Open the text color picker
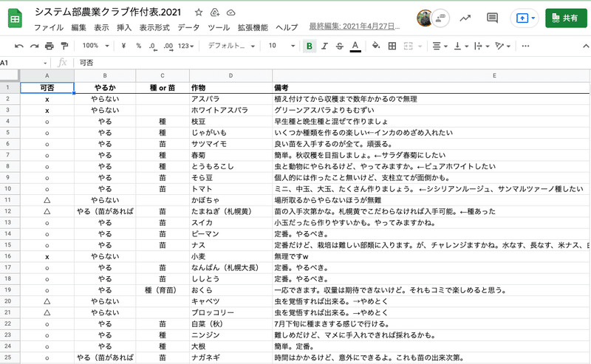The height and width of the screenshot is (364, 591). point(355,47)
